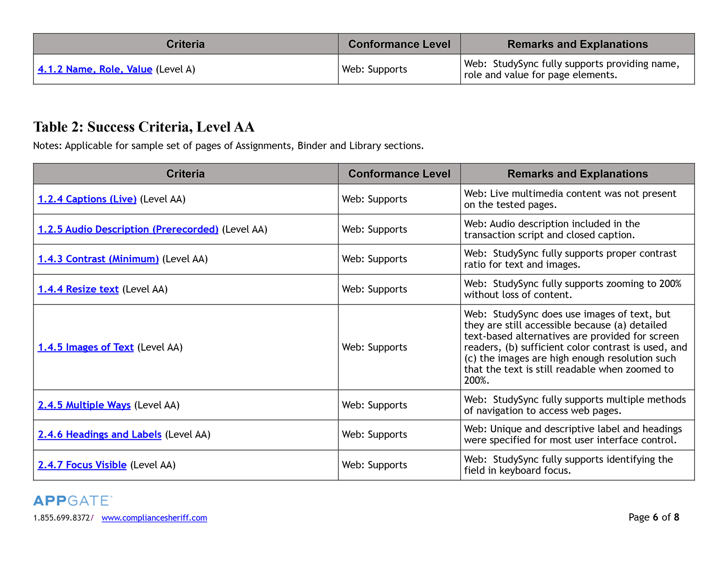Screen dimensions: 728x563
Task: Open the 4.1.2 Name, Role, Value link
Action: tap(95, 69)
